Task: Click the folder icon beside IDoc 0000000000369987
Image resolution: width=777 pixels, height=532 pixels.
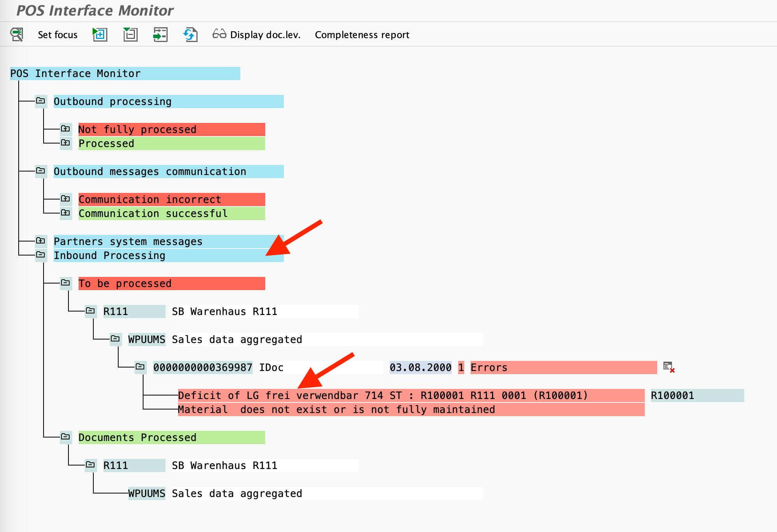Action: pyautogui.click(x=140, y=367)
